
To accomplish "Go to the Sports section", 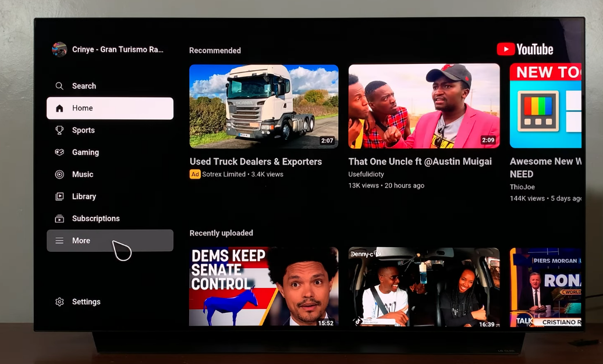I will [x=110, y=130].
